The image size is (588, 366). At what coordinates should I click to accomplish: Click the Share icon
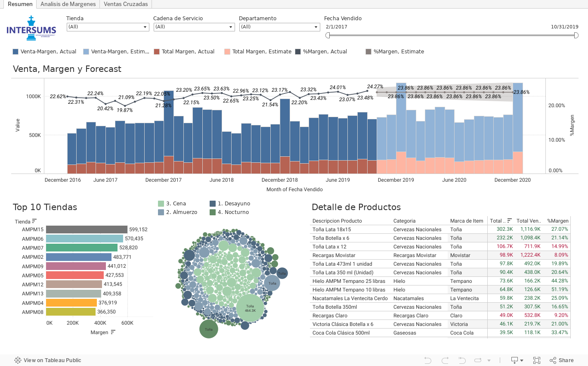(553, 360)
